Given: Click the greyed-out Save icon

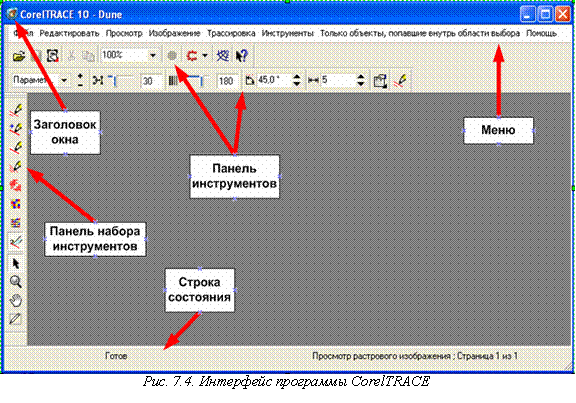Looking at the screenshot, I should (x=36, y=56).
